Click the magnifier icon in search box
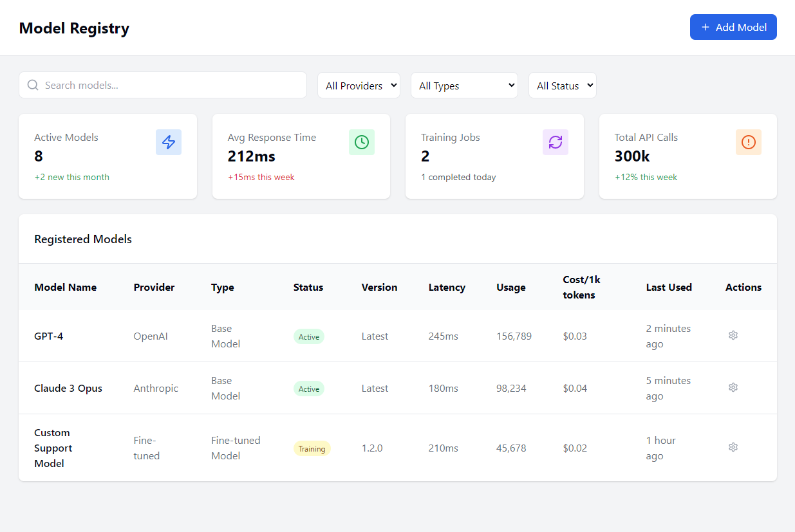This screenshot has width=795, height=532. [33, 85]
